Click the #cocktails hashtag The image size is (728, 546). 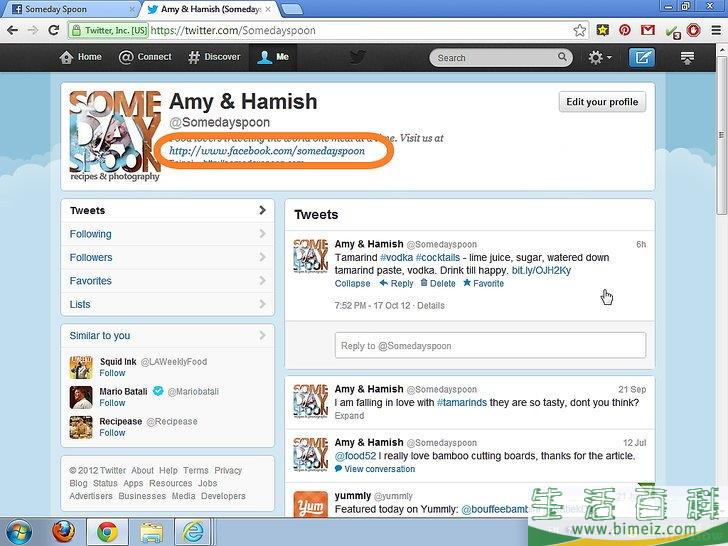pyautogui.click(x=437, y=258)
